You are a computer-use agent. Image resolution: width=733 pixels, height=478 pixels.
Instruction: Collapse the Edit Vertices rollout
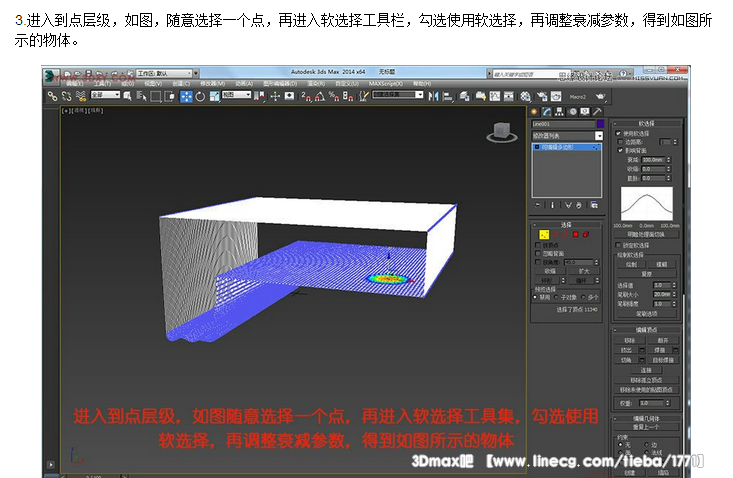tap(647, 330)
